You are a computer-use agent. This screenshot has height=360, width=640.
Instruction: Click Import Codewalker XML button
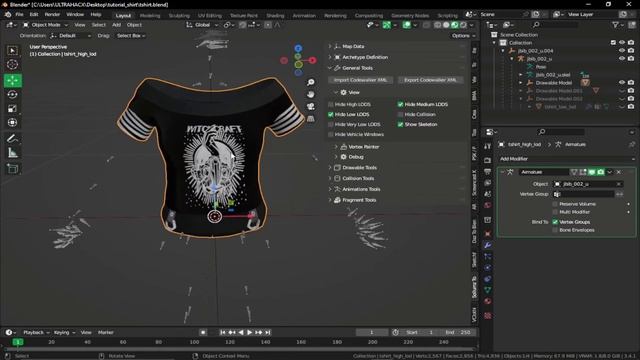[x=360, y=80]
